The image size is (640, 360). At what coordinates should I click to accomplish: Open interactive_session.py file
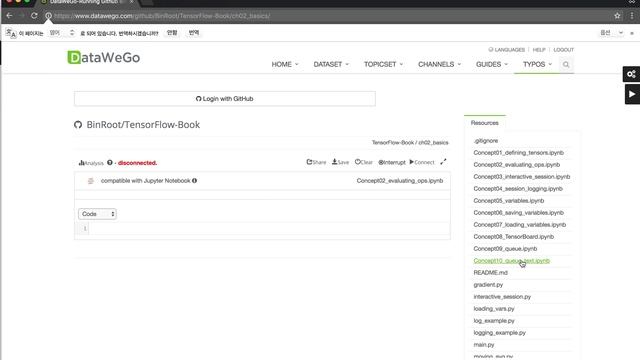502,296
